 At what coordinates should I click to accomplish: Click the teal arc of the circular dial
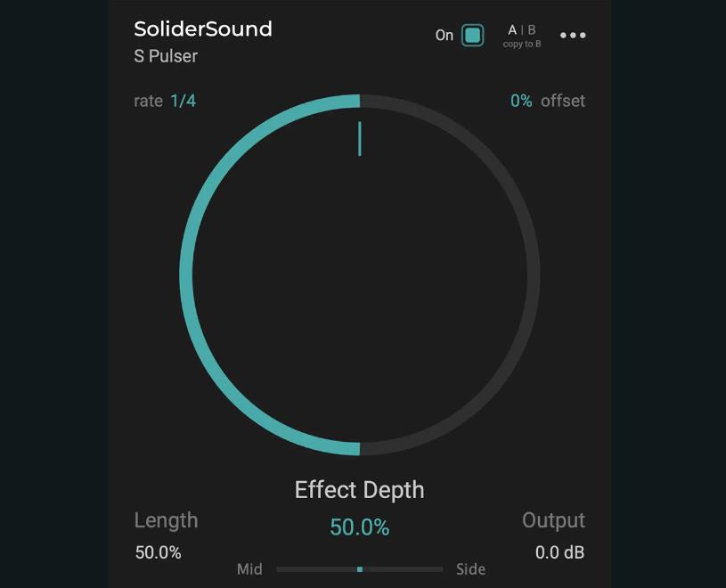[186, 275]
